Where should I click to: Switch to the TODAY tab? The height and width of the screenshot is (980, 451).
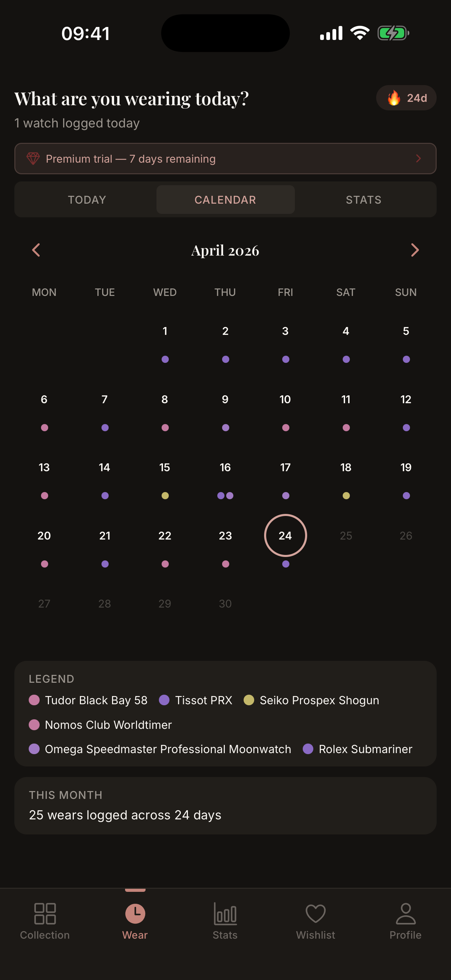pos(87,200)
